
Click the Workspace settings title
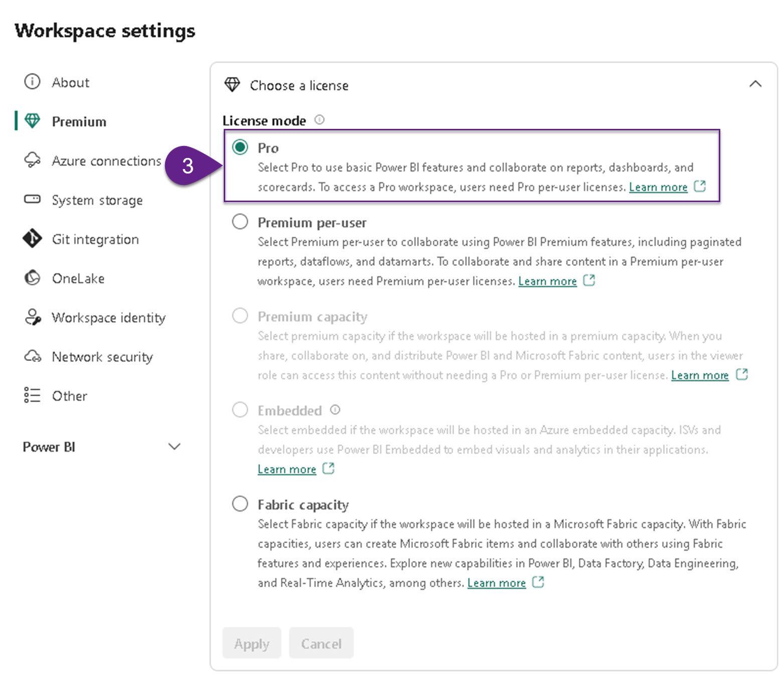pyautogui.click(x=105, y=31)
